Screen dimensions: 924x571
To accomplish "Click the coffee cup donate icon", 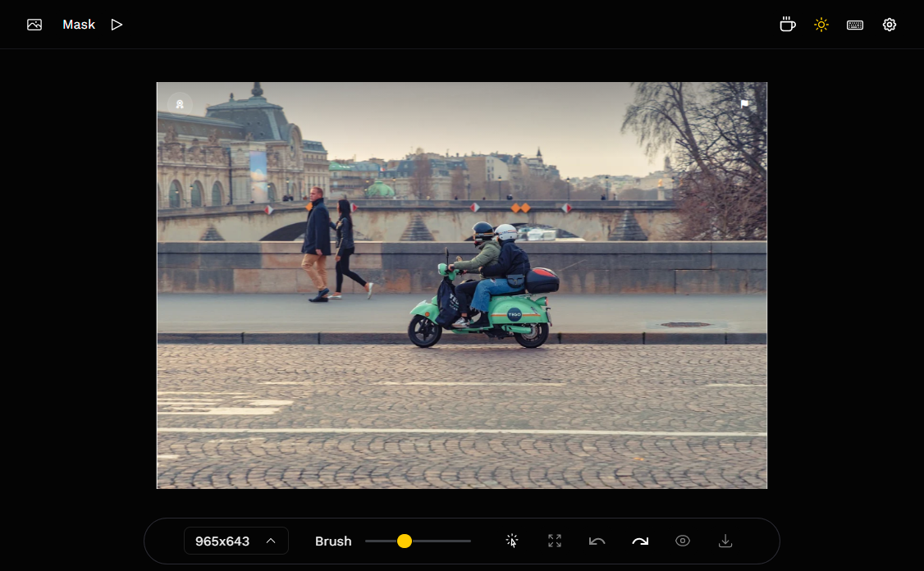I will coord(787,25).
